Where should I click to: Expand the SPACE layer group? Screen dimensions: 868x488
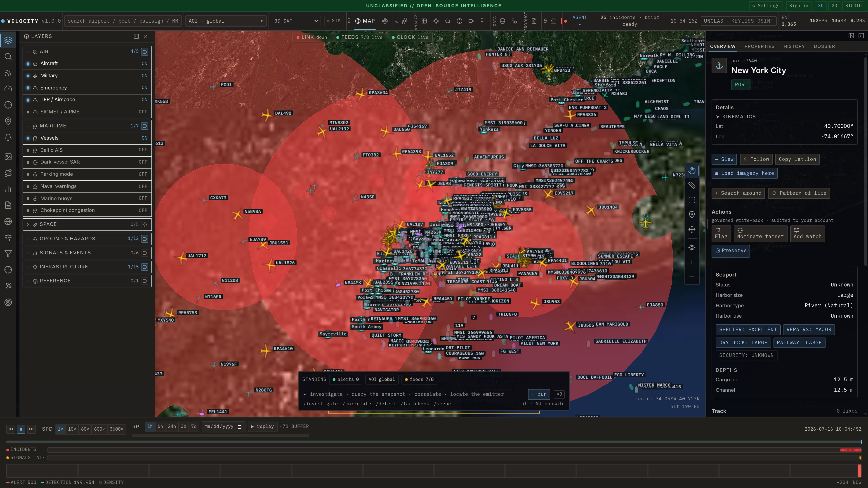[x=28, y=224]
